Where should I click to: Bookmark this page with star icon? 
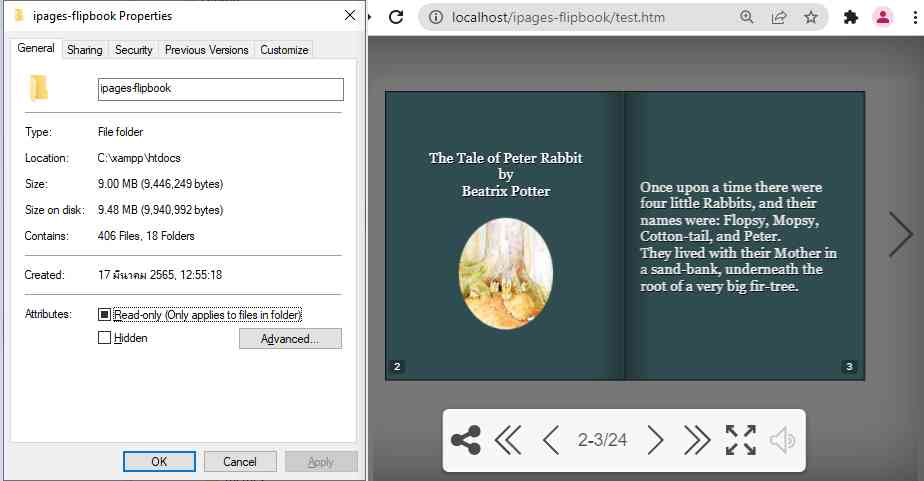click(811, 17)
